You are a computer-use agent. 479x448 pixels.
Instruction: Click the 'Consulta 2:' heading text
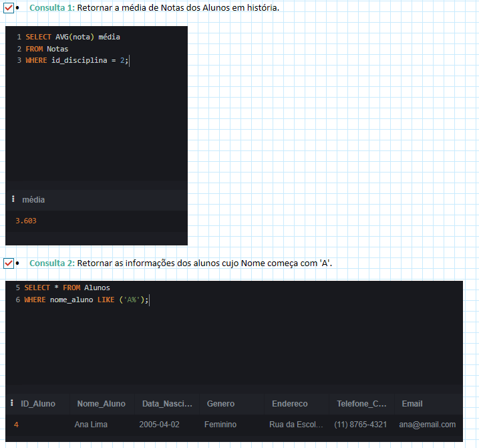(x=52, y=263)
